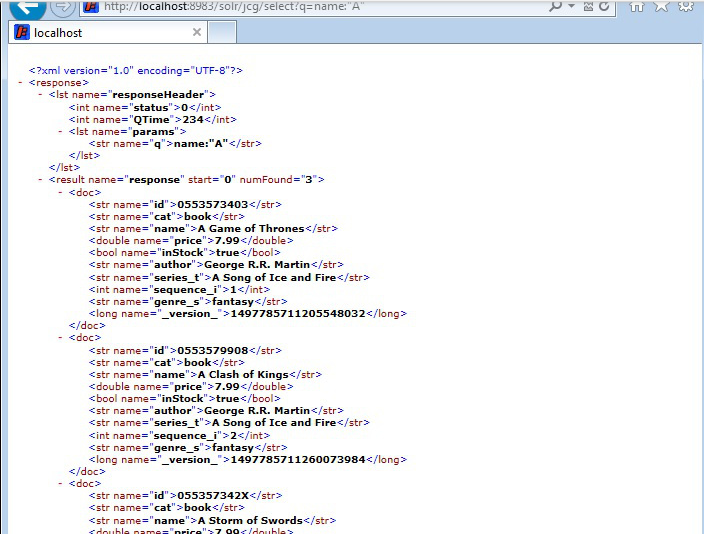Click the id 055357342X value
The image size is (704, 534).
213,495
